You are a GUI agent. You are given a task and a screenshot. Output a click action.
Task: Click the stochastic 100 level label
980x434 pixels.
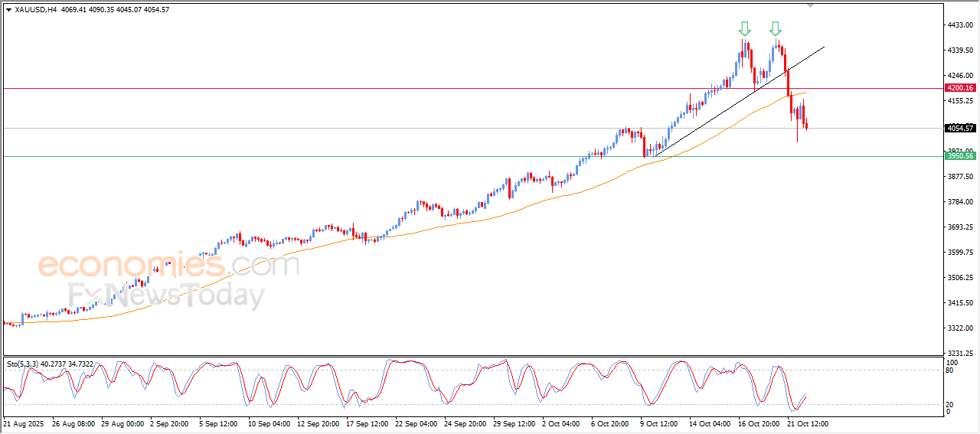(x=953, y=362)
